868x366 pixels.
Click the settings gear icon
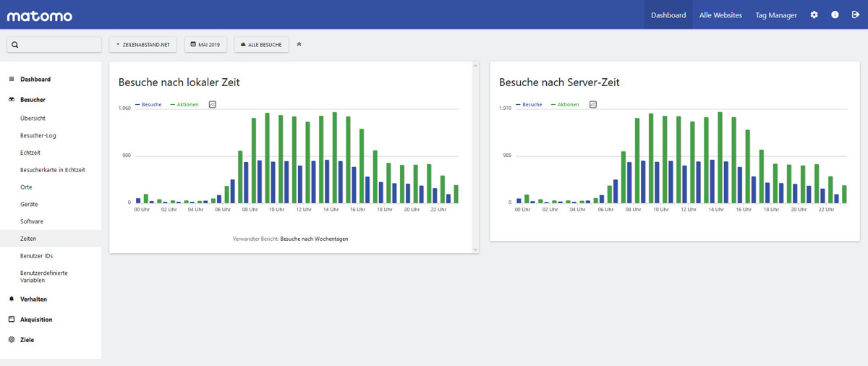pyautogui.click(x=814, y=14)
